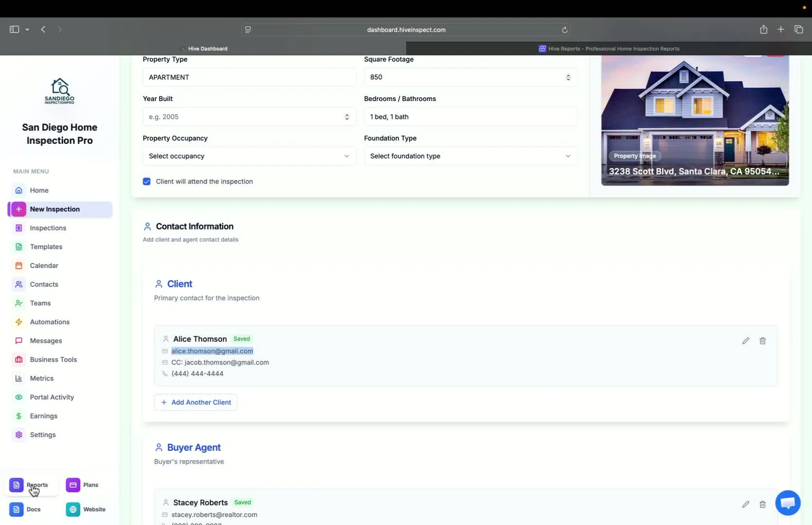Toggle the Messages sidebar item
The width and height of the screenshot is (812, 525).
point(45,340)
